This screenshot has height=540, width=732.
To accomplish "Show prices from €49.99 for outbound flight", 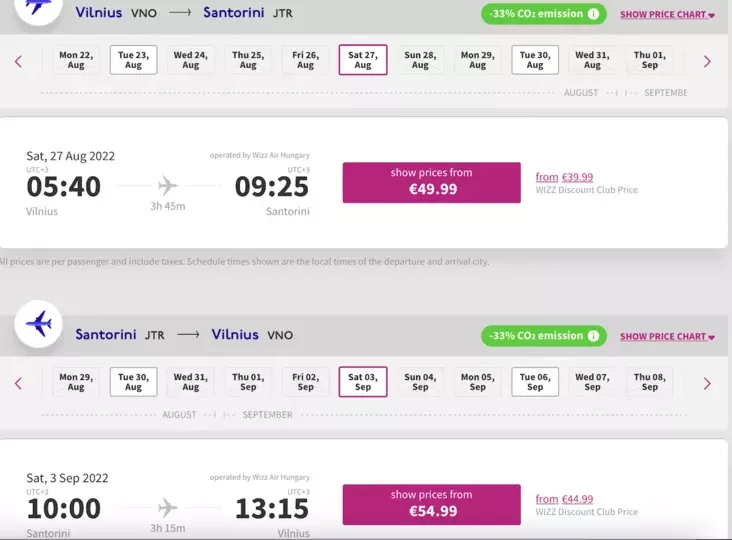I will click(431, 182).
